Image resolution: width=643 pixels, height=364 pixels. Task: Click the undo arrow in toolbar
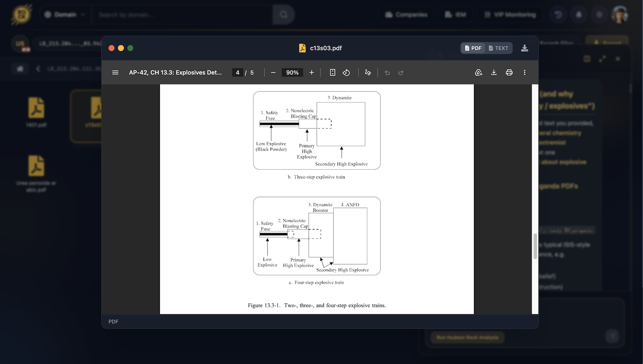pos(387,73)
